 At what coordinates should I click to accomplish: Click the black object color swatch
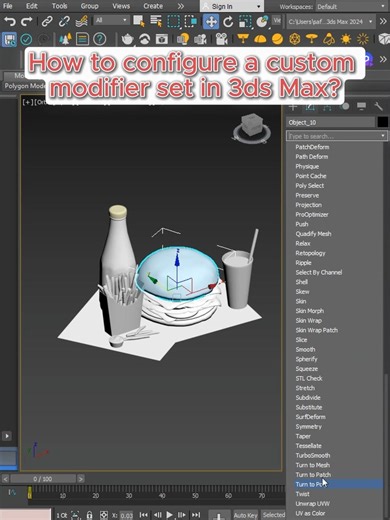(x=383, y=122)
